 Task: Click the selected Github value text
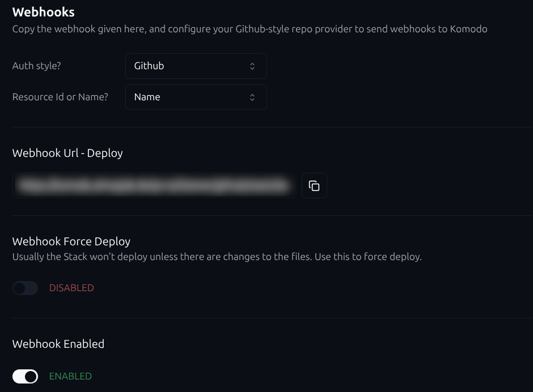click(149, 66)
